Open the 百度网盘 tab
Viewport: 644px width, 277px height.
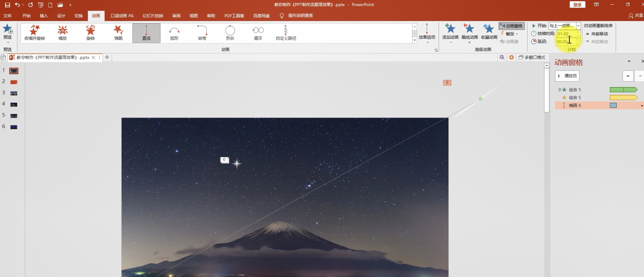click(x=261, y=16)
